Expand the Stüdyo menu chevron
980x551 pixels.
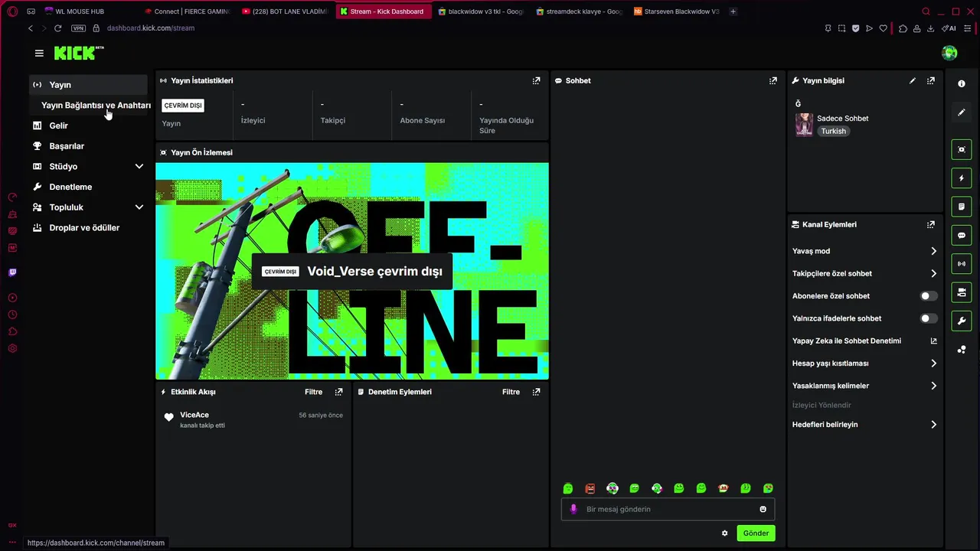[139, 166]
